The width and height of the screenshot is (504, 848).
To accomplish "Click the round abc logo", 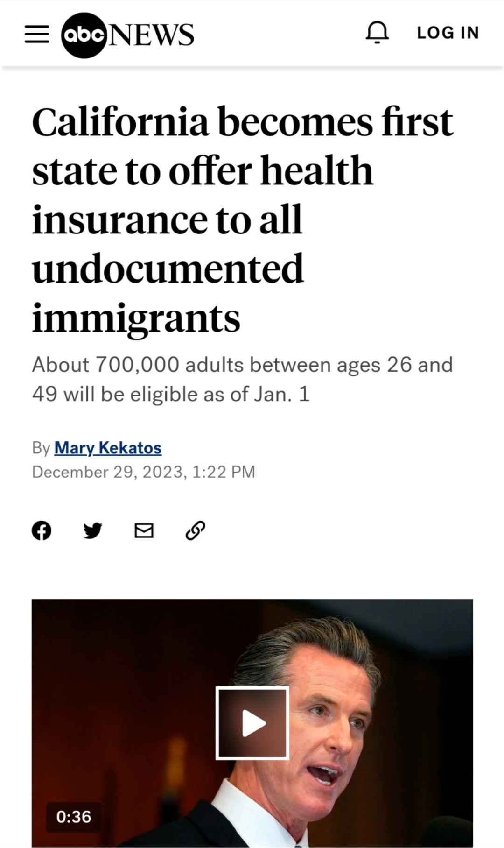I will tap(84, 35).
